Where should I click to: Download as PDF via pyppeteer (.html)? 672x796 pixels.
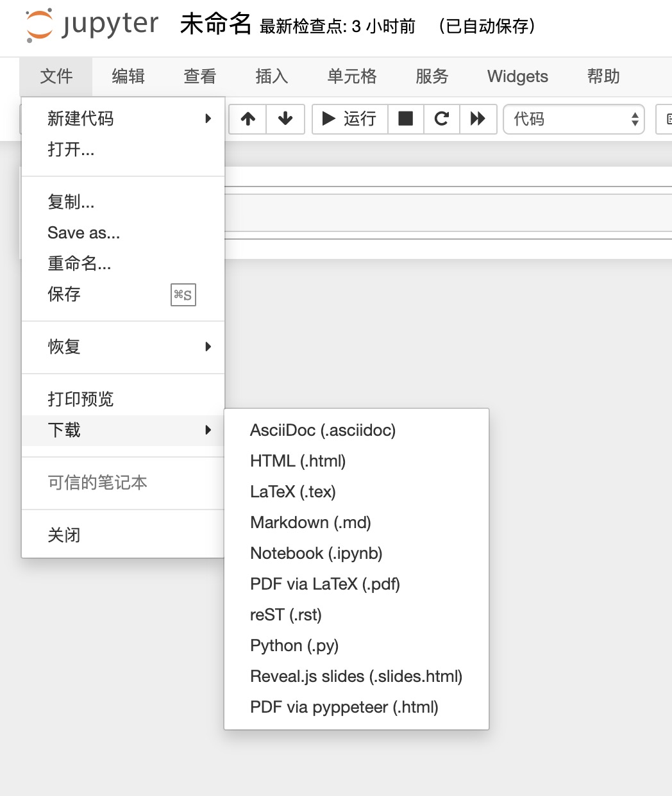click(x=357, y=707)
